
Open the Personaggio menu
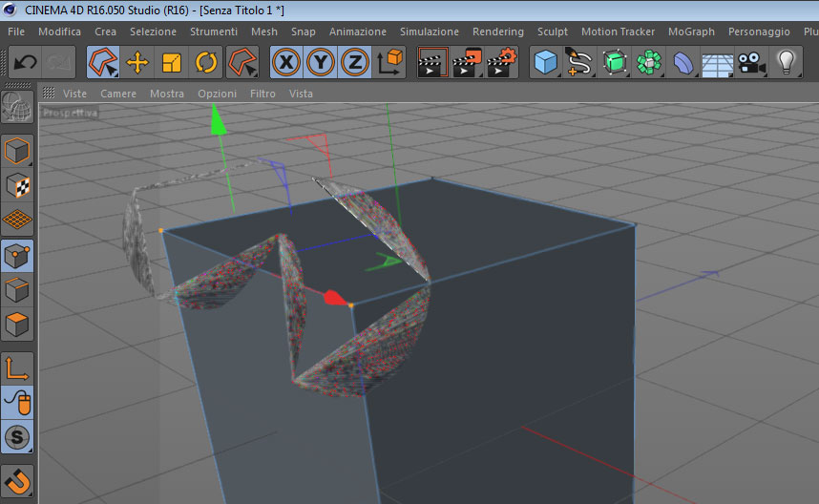click(759, 31)
